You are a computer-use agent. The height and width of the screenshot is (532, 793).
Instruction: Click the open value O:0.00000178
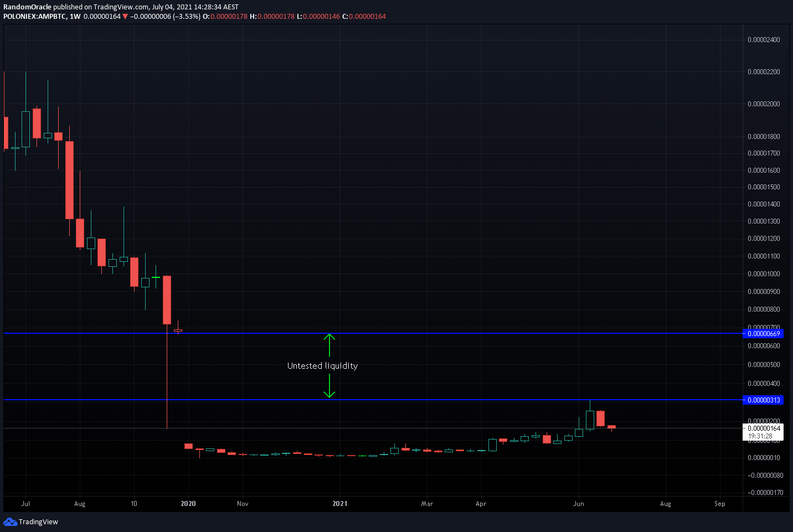tap(225, 17)
